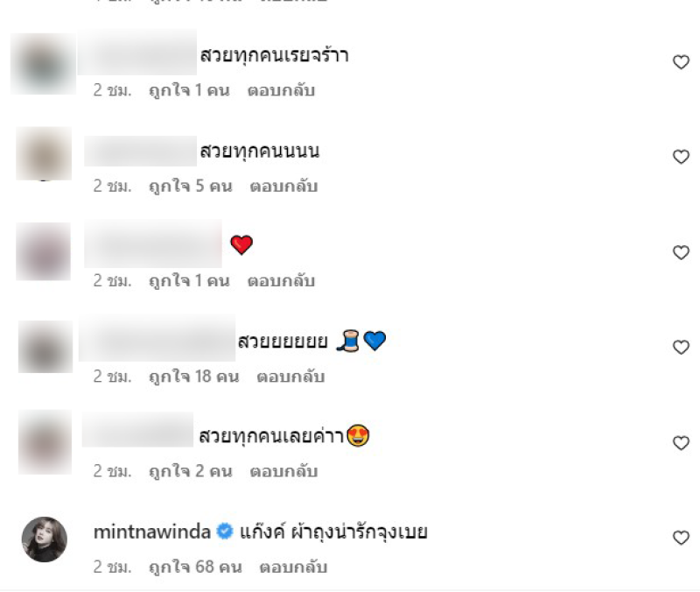Like the mintnawinda comment
Screen dimensions: 700x592
[x=681, y=538]
